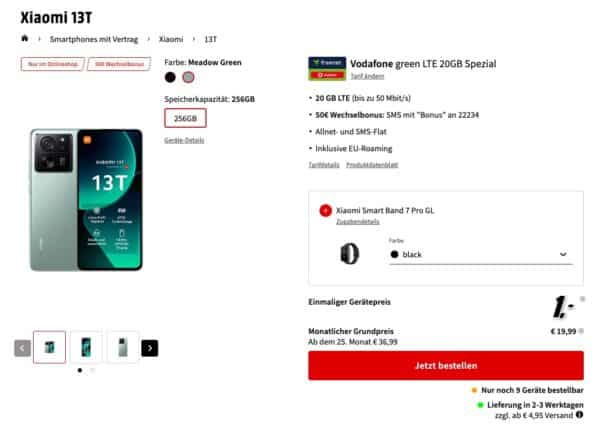This screenshot has width=600, height=426.
Task: Open Smartphones mit Vertrag breadcrumb
Action: click(94, 39)
